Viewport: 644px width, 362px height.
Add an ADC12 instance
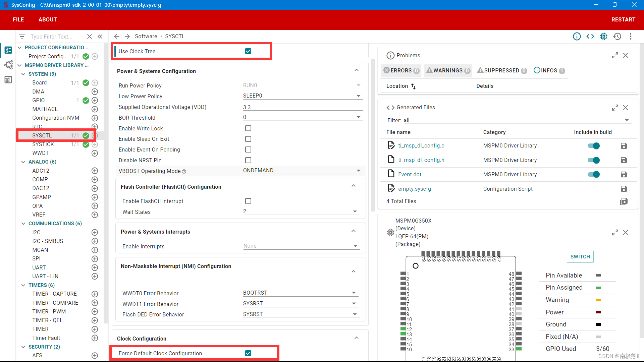pyautogui.click(x=95, y=171)
